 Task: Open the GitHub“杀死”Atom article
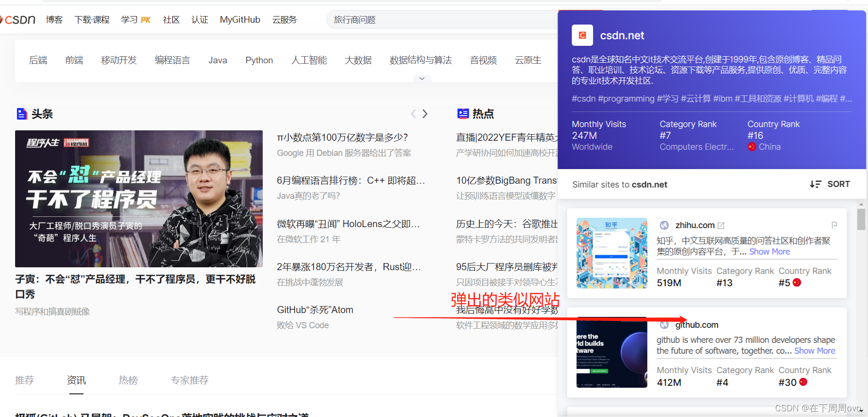coord(315,310)
